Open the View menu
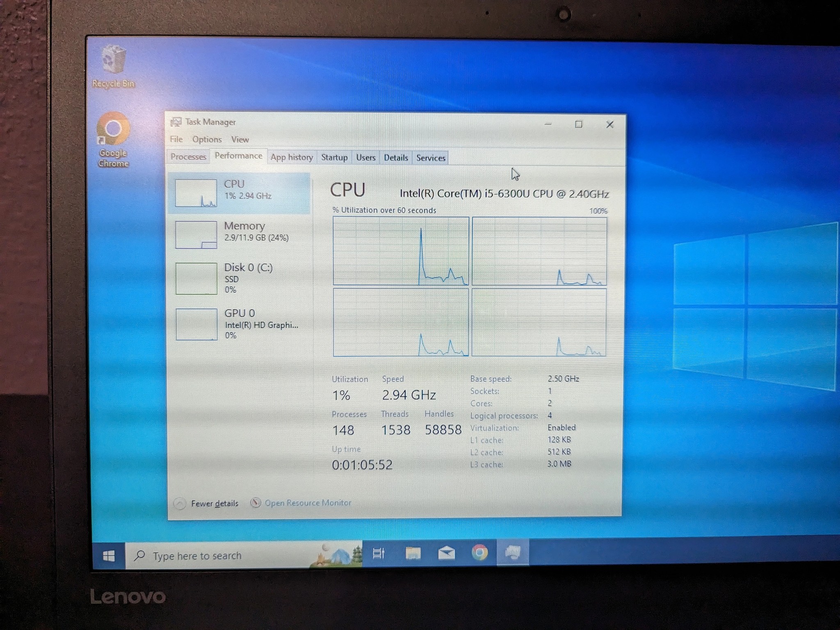840x630 pixels. (x=240, y=139)
